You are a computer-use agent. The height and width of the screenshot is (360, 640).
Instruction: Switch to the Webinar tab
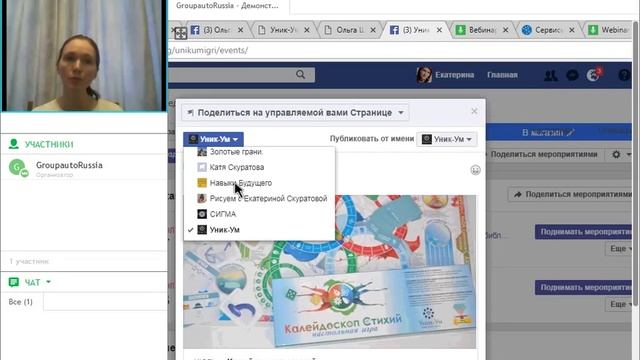tap(608, 30)
